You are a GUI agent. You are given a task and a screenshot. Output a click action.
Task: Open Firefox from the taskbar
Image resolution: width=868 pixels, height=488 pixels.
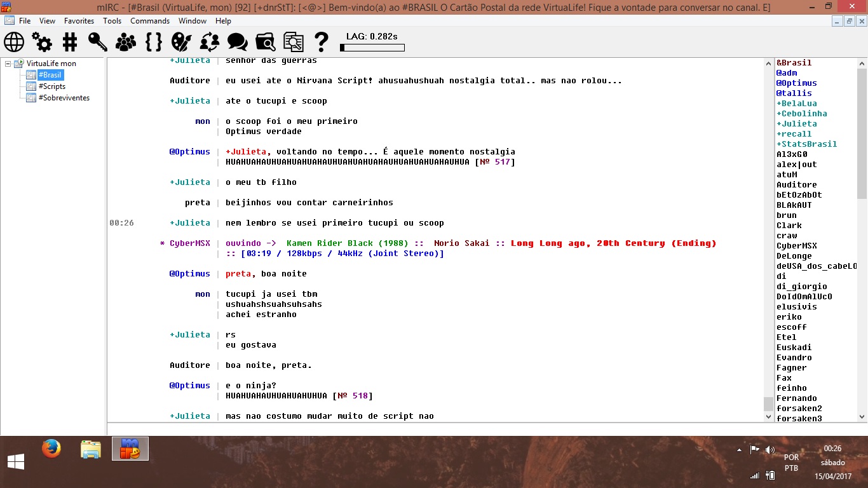click(x=51, y=449)
